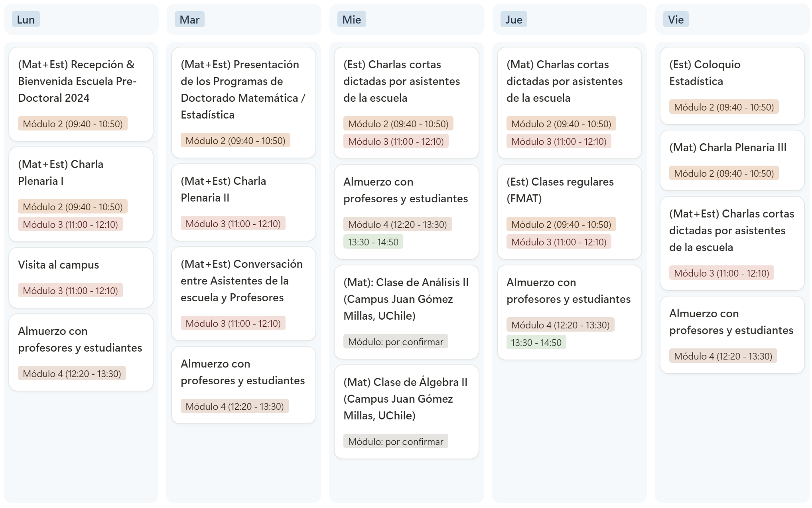Open the Charla Plenaria I card
The width and height of the screenshot is (812, 508).
81,194
